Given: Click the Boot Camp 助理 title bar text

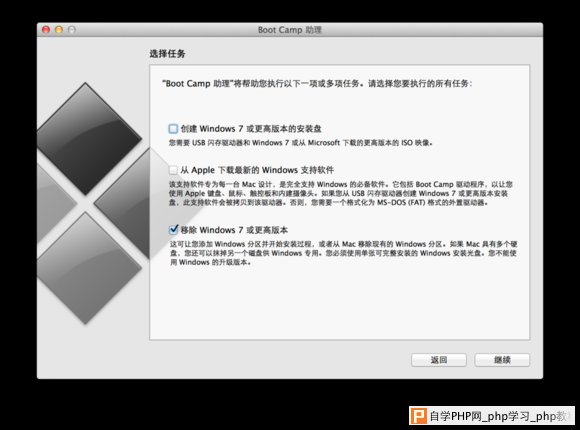Looking at the screenshot, I should pyautogui.click(x=290, y=30).
